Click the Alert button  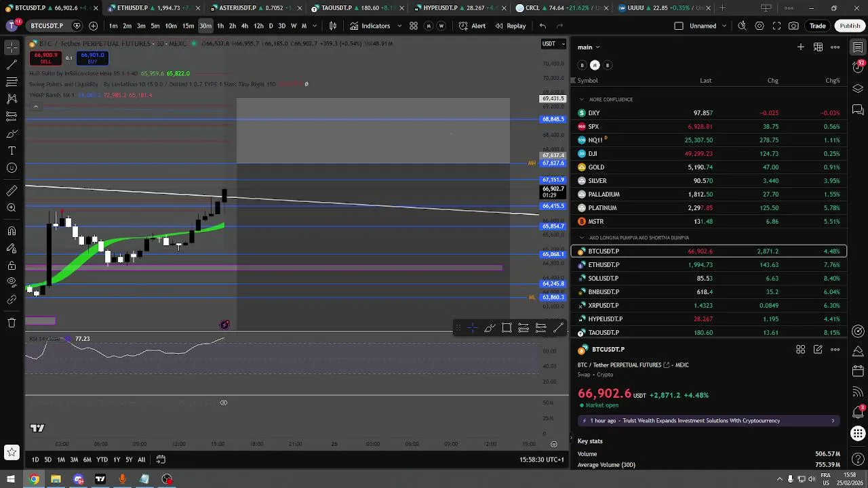pos(472,26)
